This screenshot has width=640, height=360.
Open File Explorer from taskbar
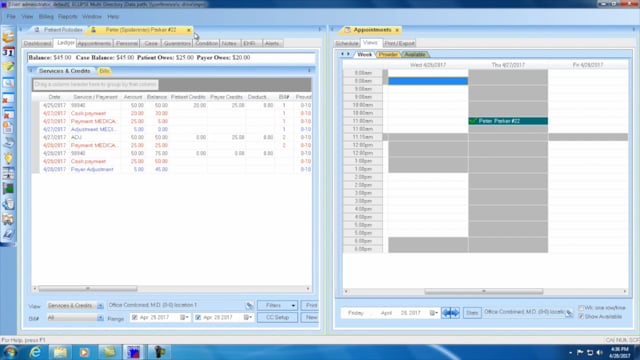click(x=60, y=352)
